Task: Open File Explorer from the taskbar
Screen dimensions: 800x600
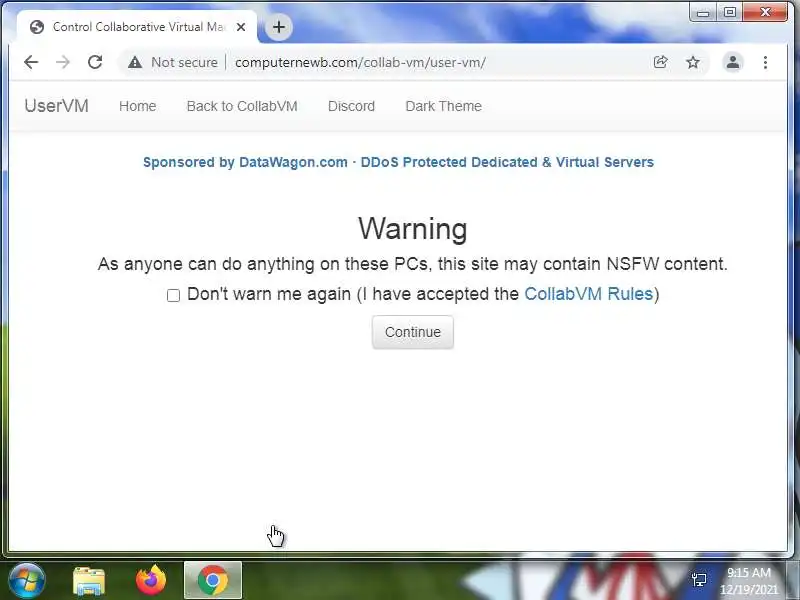Action: tap(89, 581)
